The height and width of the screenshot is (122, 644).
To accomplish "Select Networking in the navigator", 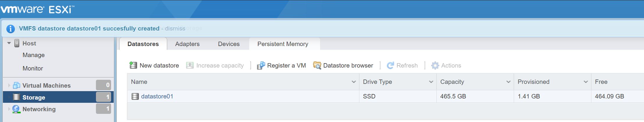I will pos(39,109).
